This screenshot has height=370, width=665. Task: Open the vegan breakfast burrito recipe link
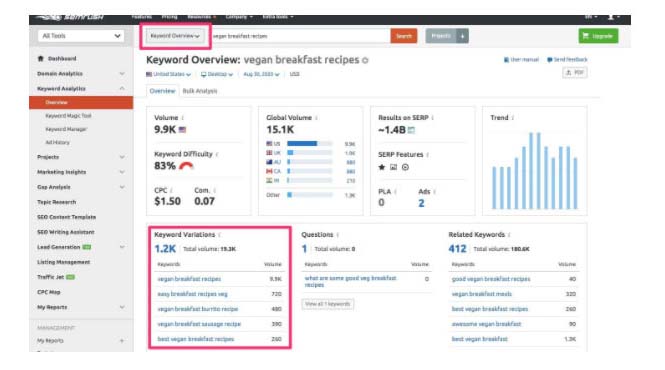(x=198, y=309)
